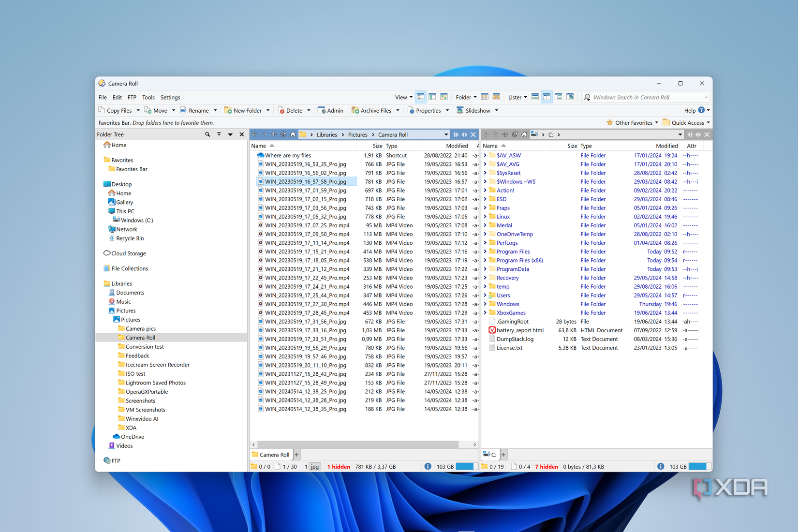
Task: Go up one level in Camera Roll pane
Action: pos(274,134)
